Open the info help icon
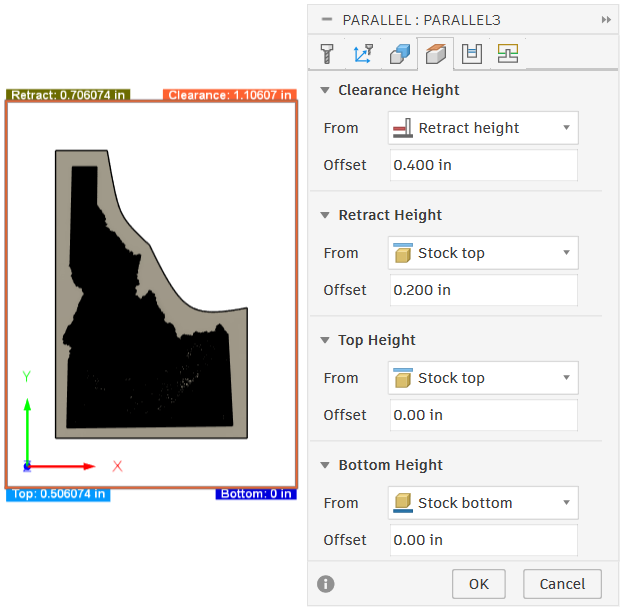 tap(326, 584)
